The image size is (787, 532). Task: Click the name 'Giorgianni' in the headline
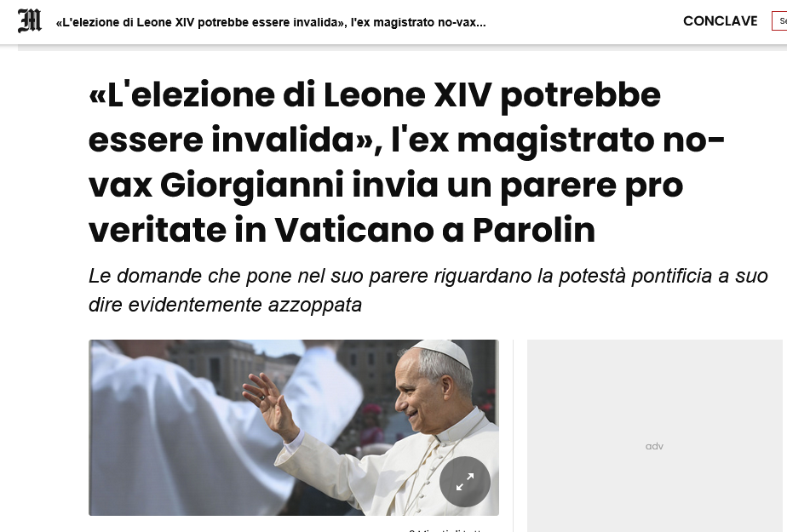(x=251, y=185)
